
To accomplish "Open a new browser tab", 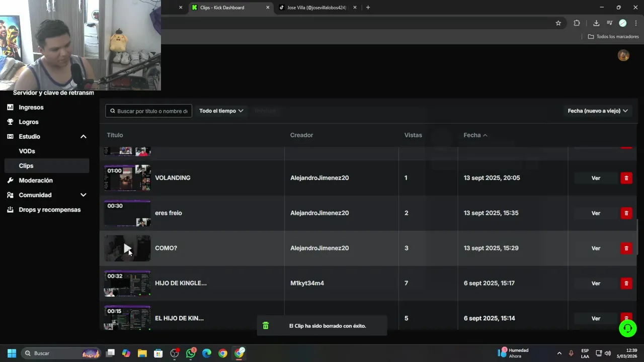I will point(368,8).
